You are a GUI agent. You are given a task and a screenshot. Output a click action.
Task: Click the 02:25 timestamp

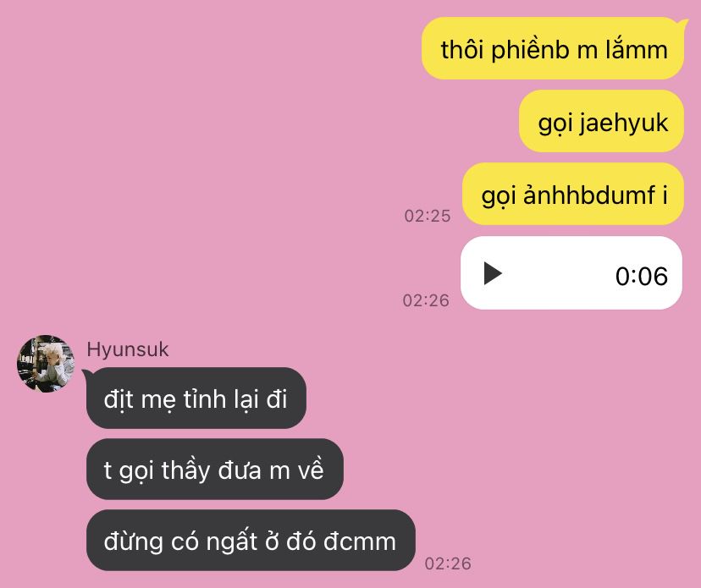tap(428, 216)
